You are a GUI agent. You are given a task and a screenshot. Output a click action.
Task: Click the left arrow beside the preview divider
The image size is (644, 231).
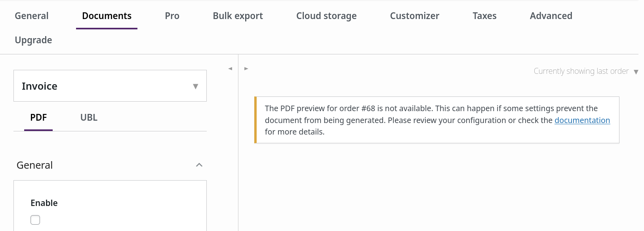click(x=229, y=68)
